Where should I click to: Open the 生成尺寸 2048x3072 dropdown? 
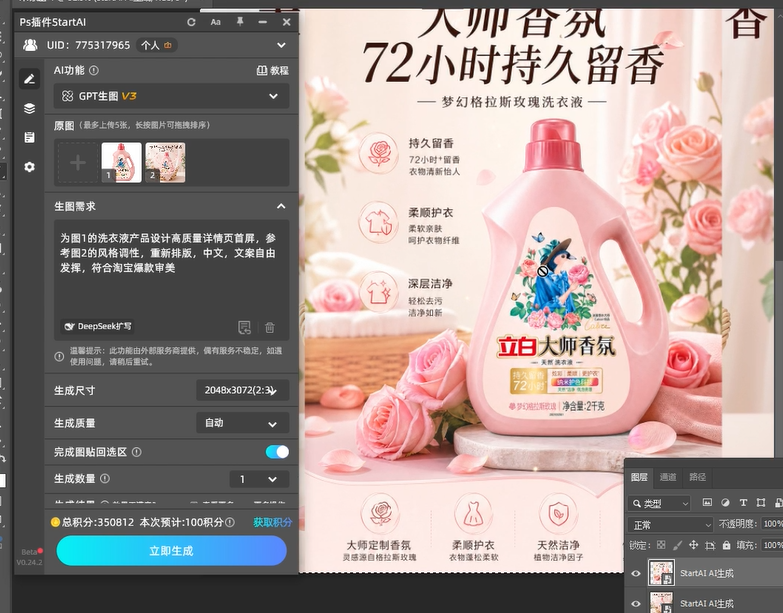(x=242, y=390)
